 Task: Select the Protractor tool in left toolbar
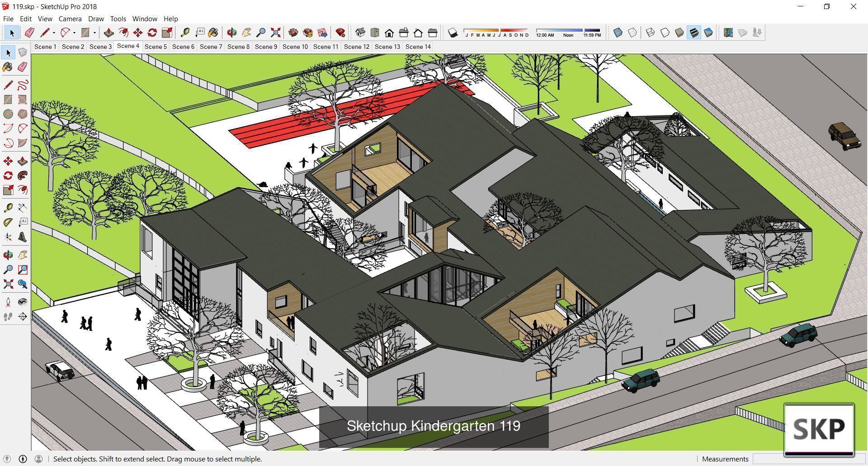pos(8,223)
